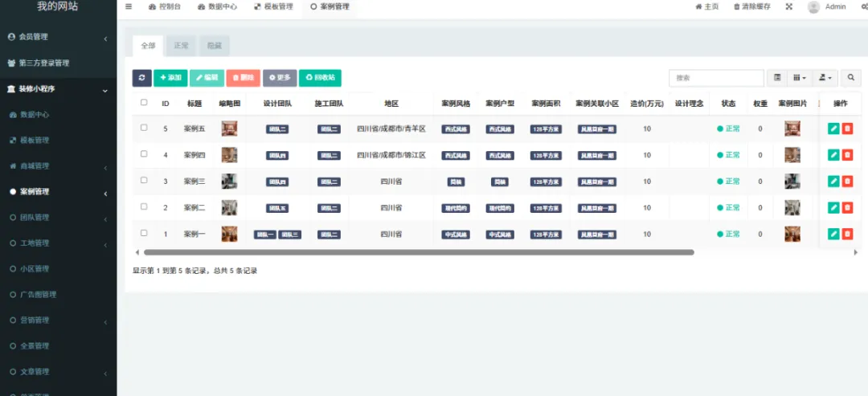
Task: Expand 团队管理 sidebar menu
Action: [58, 218]
